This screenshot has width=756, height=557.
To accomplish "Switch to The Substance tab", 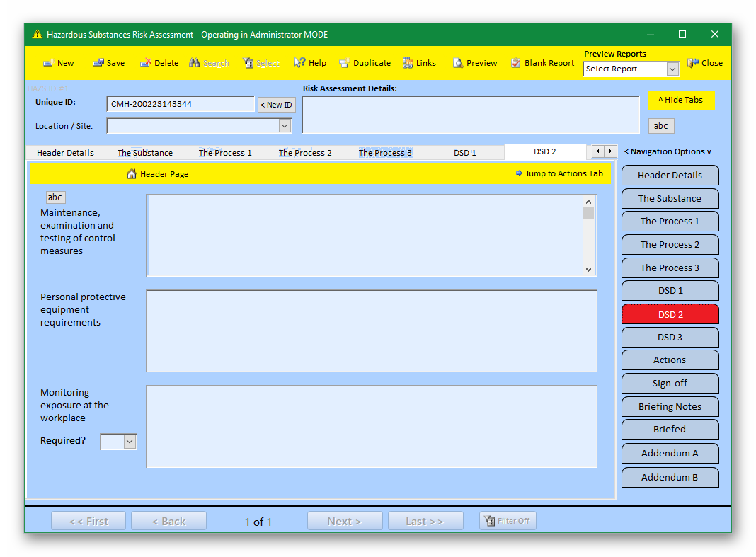I will [144, 153].
